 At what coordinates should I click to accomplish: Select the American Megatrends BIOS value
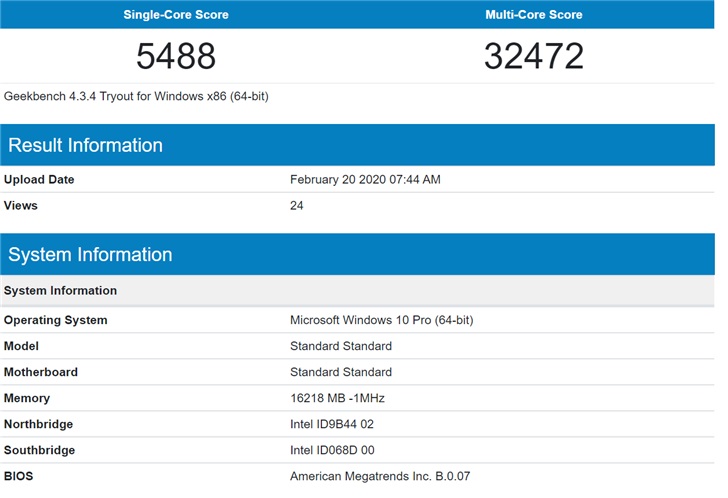[x=379, y=476]
